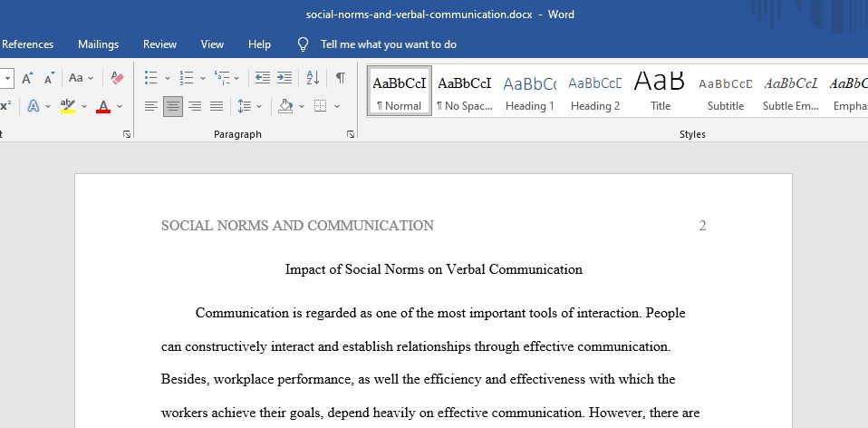Viewport: 868px width, 428px height.
Task: Sort text with A-Z icon
Action: (313, 78)
